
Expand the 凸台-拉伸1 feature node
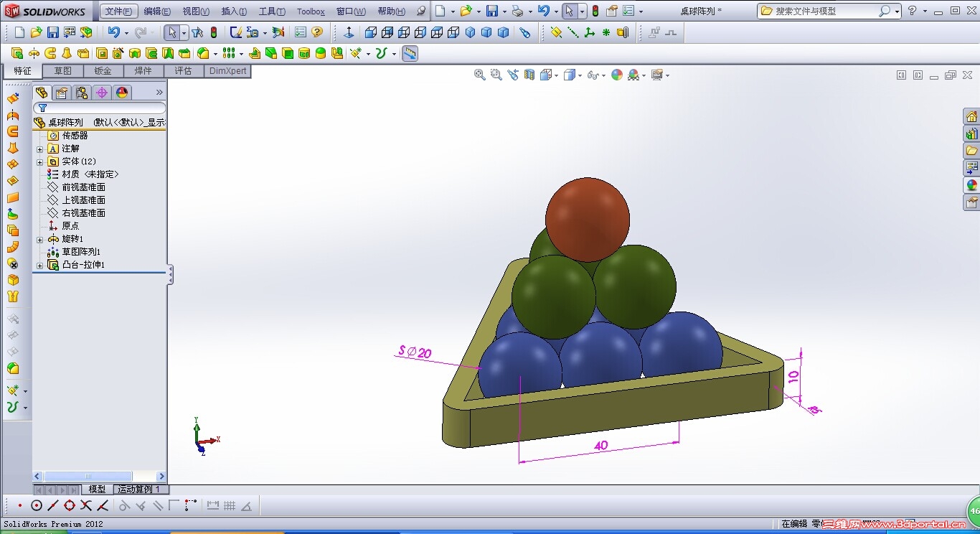click(x=40, y=266)
